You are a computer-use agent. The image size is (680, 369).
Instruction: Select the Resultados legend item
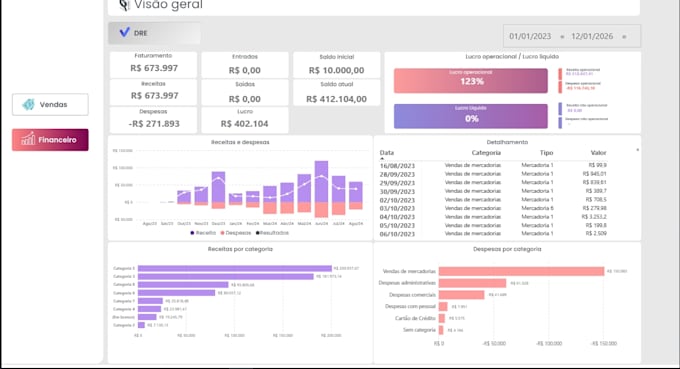pos(272,233)
